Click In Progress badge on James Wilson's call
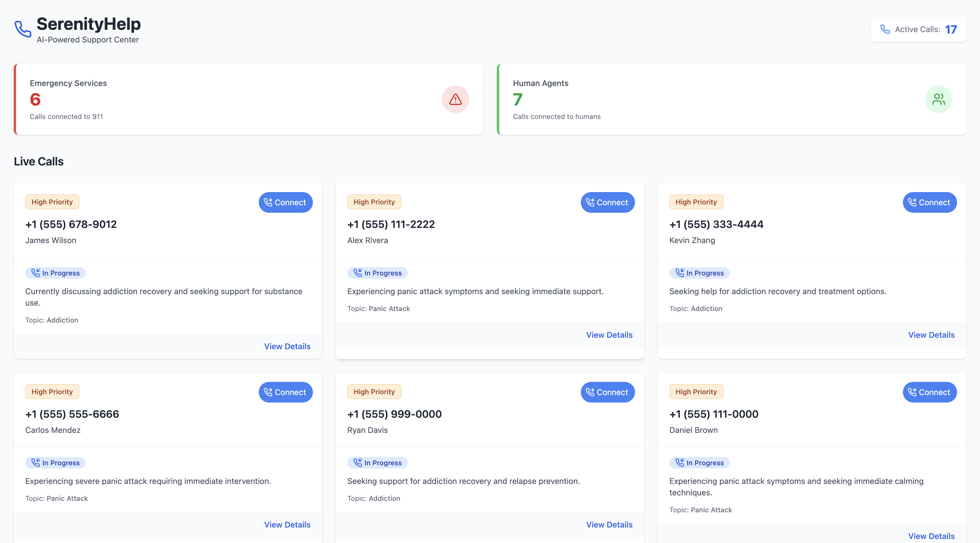Image resolution: width=980 pixels, height=543 pixels. click(56, 273)
